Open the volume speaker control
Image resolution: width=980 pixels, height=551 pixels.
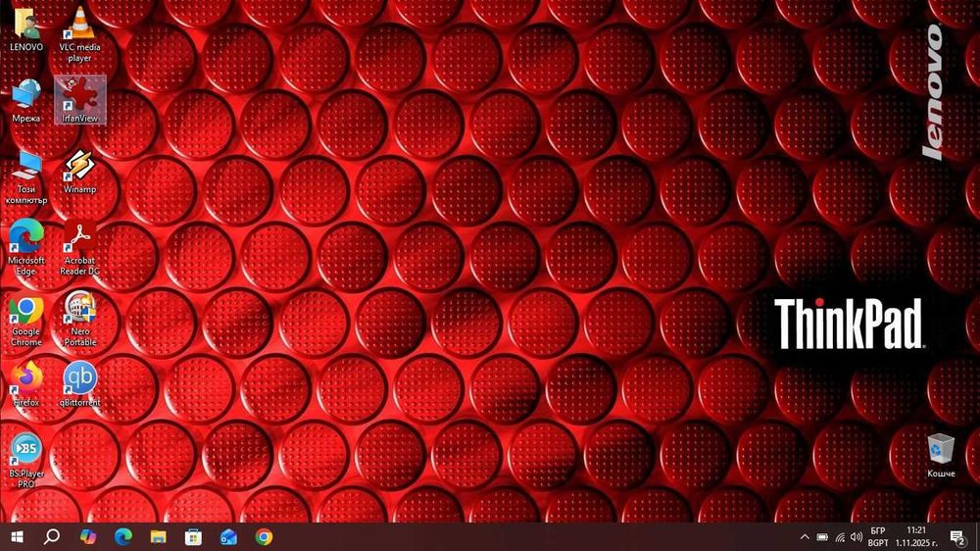pos(857,537)
